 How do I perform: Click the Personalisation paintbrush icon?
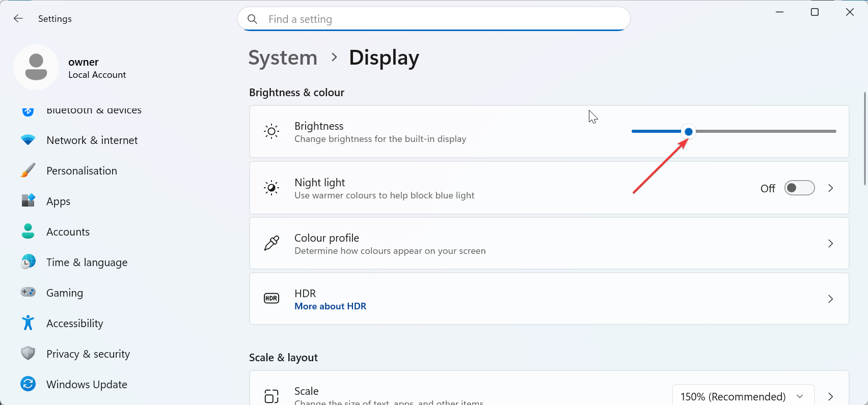(x=28, y=170)
